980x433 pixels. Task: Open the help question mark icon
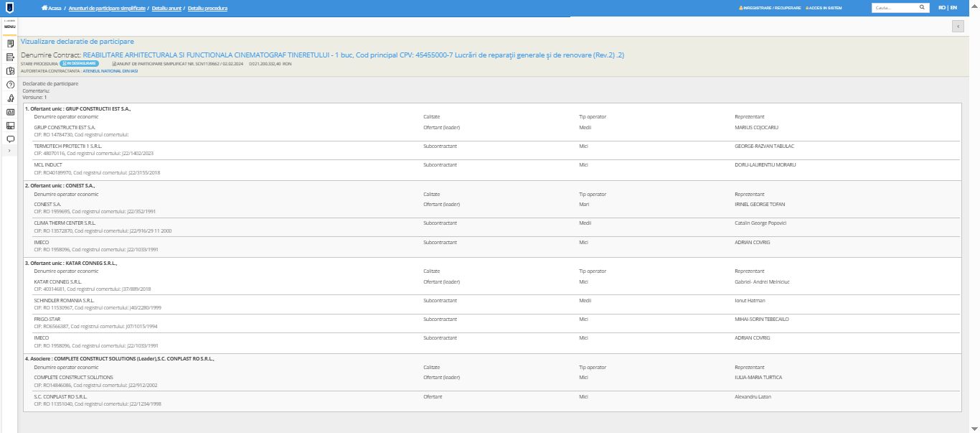click(x=10, y=85)
